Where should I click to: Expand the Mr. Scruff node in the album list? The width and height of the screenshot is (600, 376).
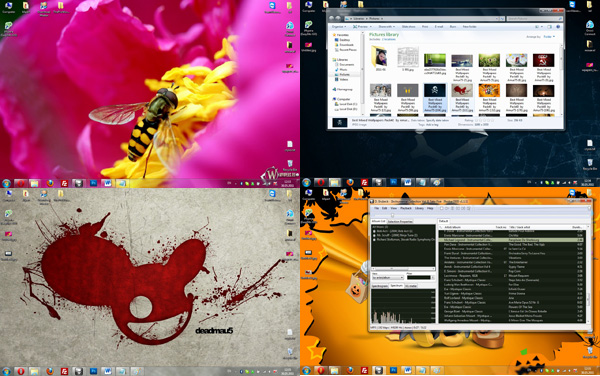[x=374, y=235]
